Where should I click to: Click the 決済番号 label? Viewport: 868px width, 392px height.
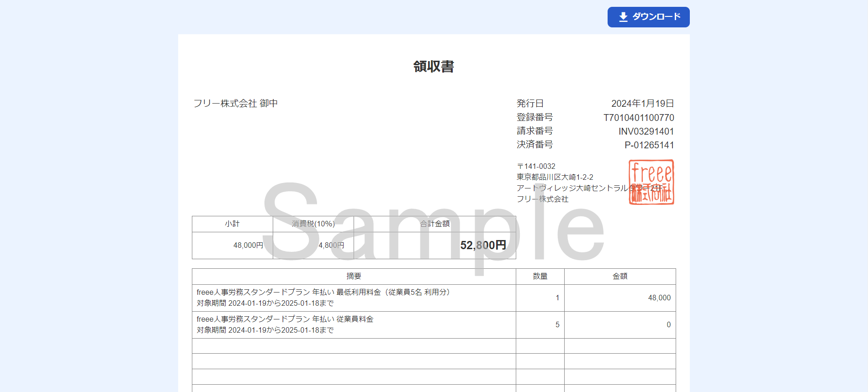535,145
